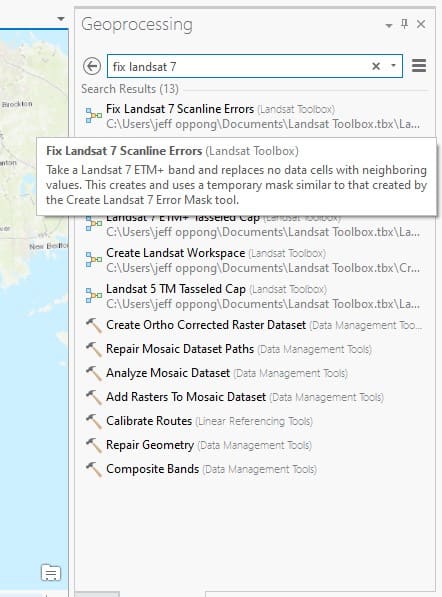This screenshot has width=442, height=597.
Task: Expand the map view tab dropdown arrow
Action: (61, 19)
